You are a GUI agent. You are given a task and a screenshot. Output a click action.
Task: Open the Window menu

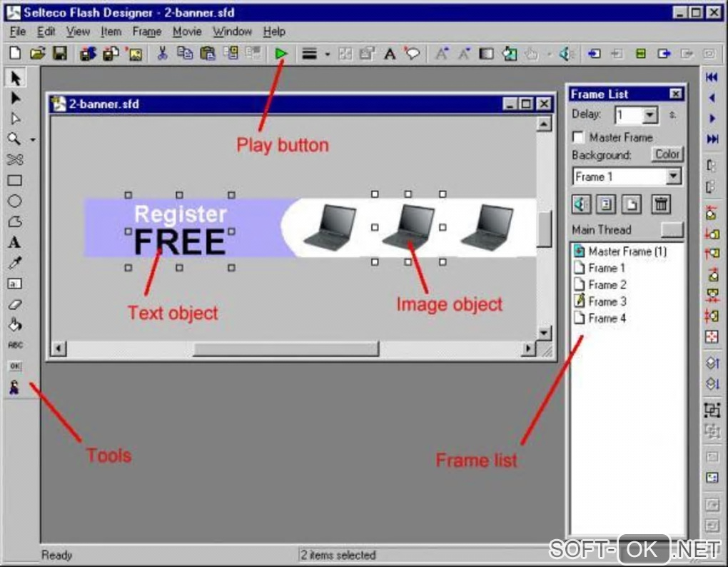tap(232, 31)
